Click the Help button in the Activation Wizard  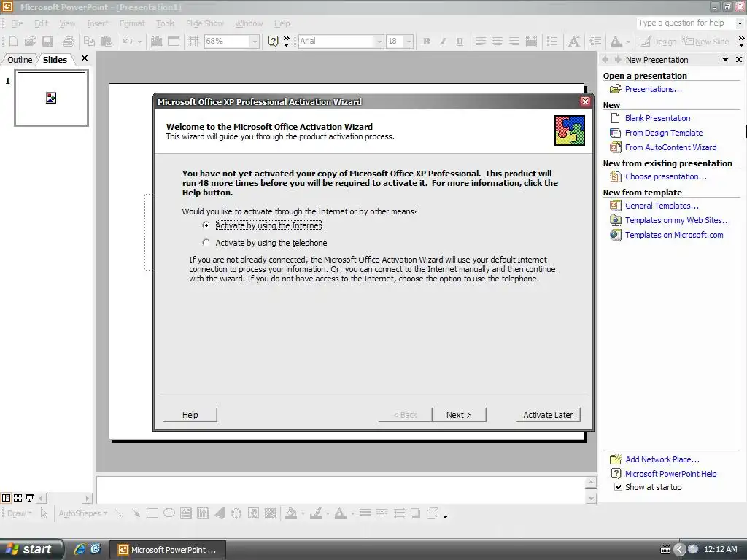pos(190,415)
